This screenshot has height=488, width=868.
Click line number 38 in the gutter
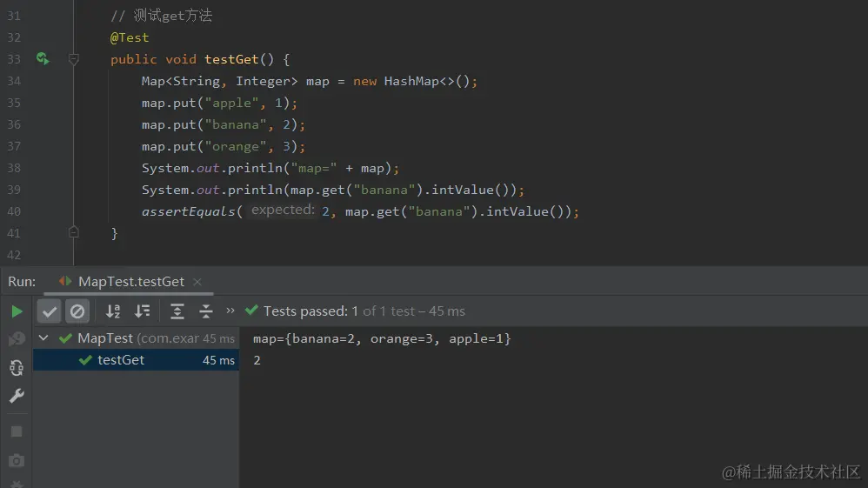coord(14,168)
